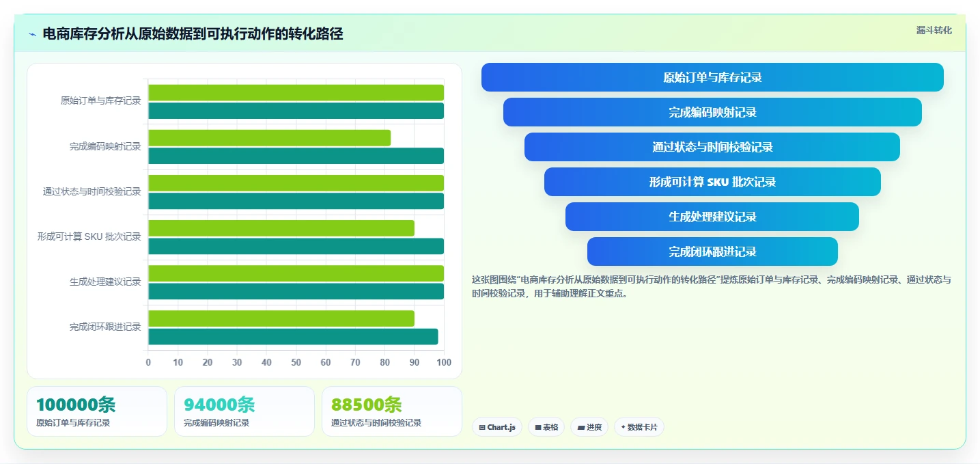Select the Chart.js tag label
This screenshot has width=980, height=464.
pyautogui.click(x=501, y=427)
